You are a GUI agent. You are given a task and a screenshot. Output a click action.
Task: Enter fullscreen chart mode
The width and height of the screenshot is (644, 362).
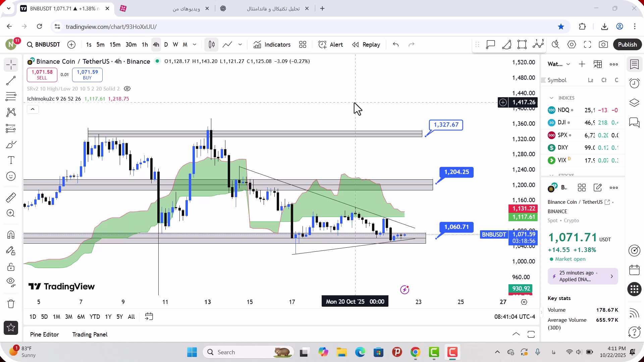point(587,45)
